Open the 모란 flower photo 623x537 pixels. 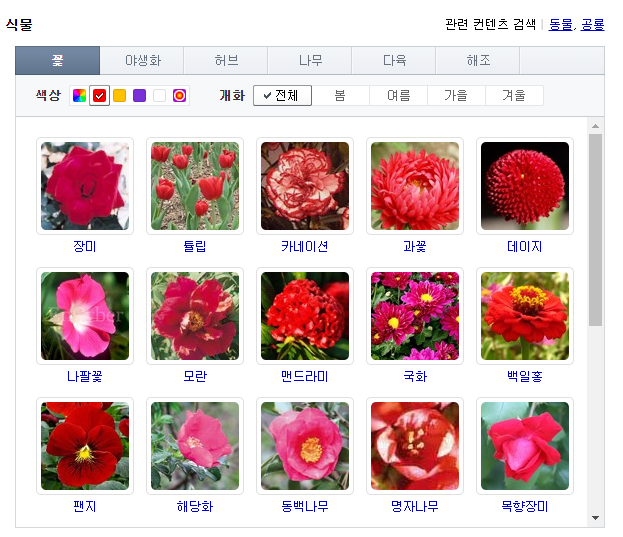tap(195, 316)
